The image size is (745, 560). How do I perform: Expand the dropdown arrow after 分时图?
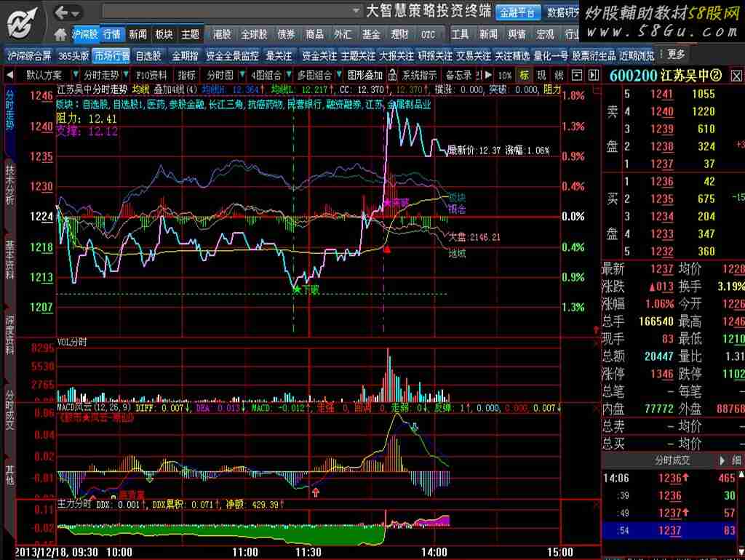(x=242, y=75)
